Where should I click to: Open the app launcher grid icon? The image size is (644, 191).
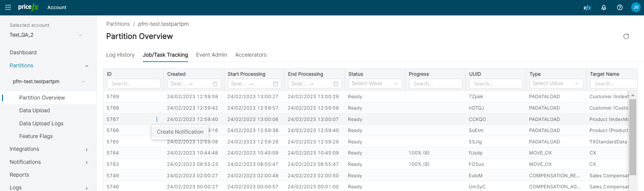coord(8,7)
